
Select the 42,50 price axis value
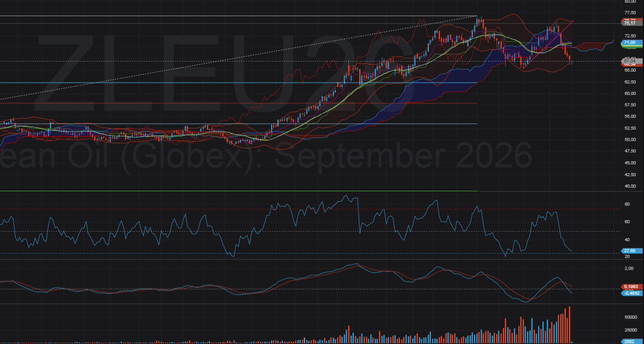[x=630, y=174]
